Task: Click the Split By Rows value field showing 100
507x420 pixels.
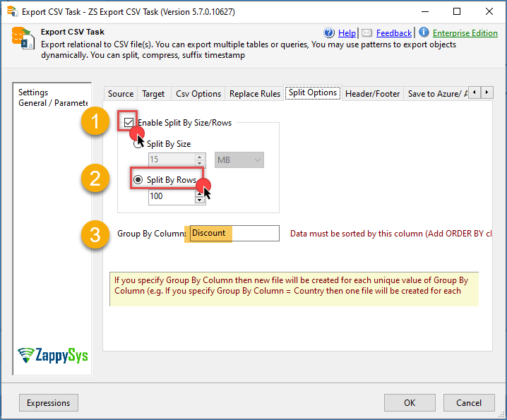Action: coord(172,196)
